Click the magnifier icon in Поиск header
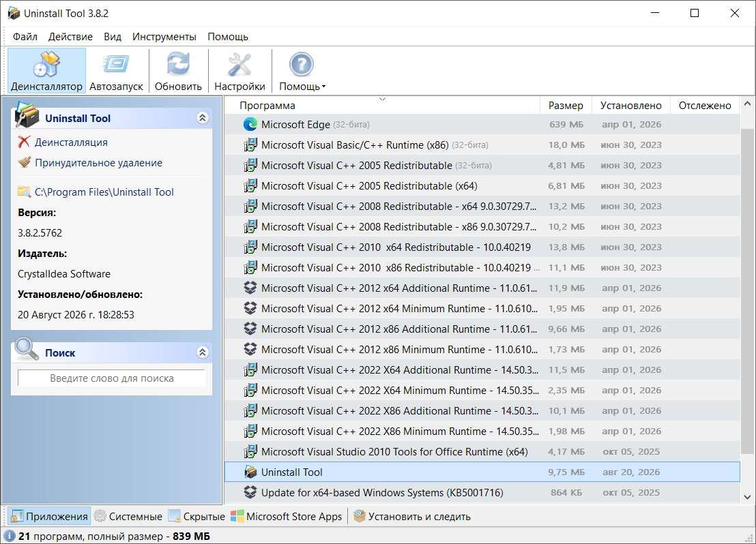Image resolution: width=756 pixels, height=544 pixels. (x=27, y=349)
